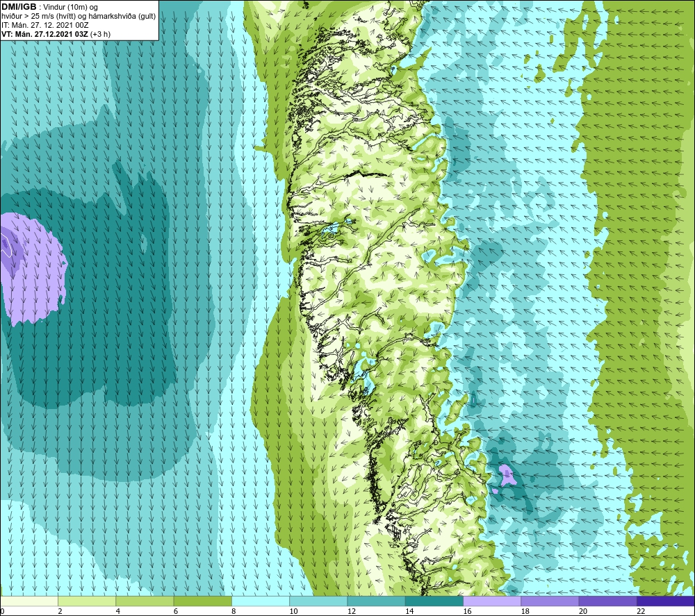
Task: Click the dark teal 14–16 m/s legend swatch
Action: [434, 601]
